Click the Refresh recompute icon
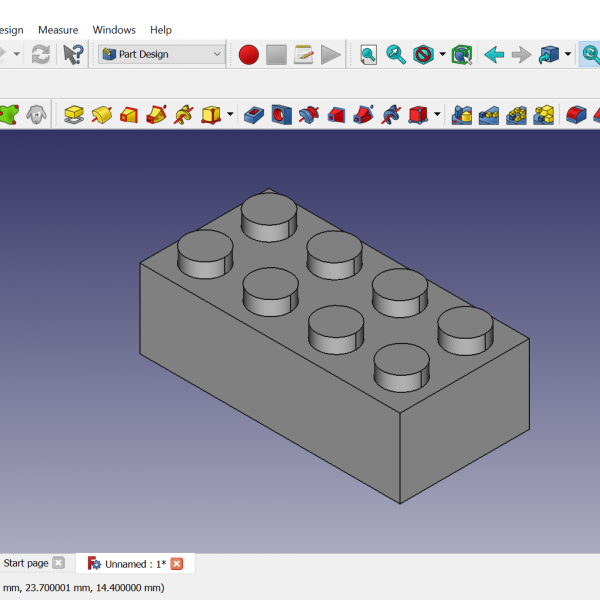This screenshot has height=600, width=600. click(x=41, y=55)
